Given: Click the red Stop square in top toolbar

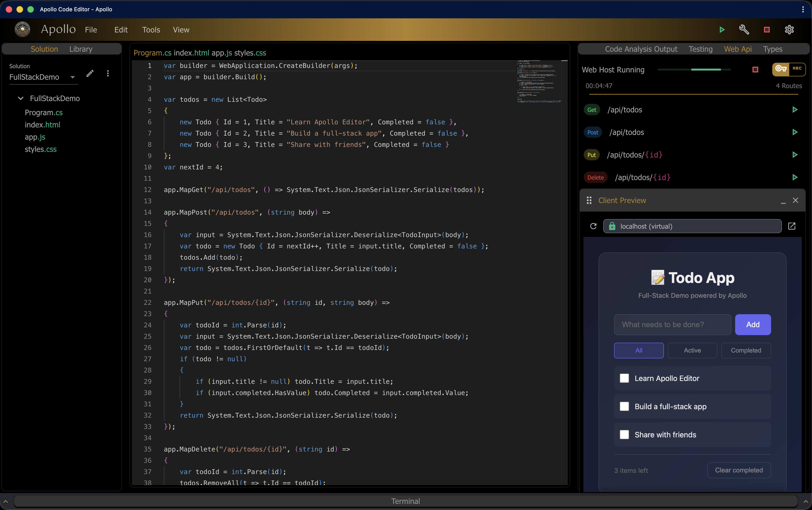Looking at the screenshot, I should pyautogui.click(x=766, y=30).
